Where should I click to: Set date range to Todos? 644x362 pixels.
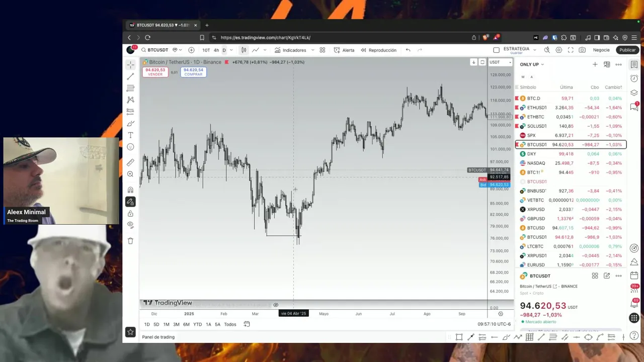(230, 324)
